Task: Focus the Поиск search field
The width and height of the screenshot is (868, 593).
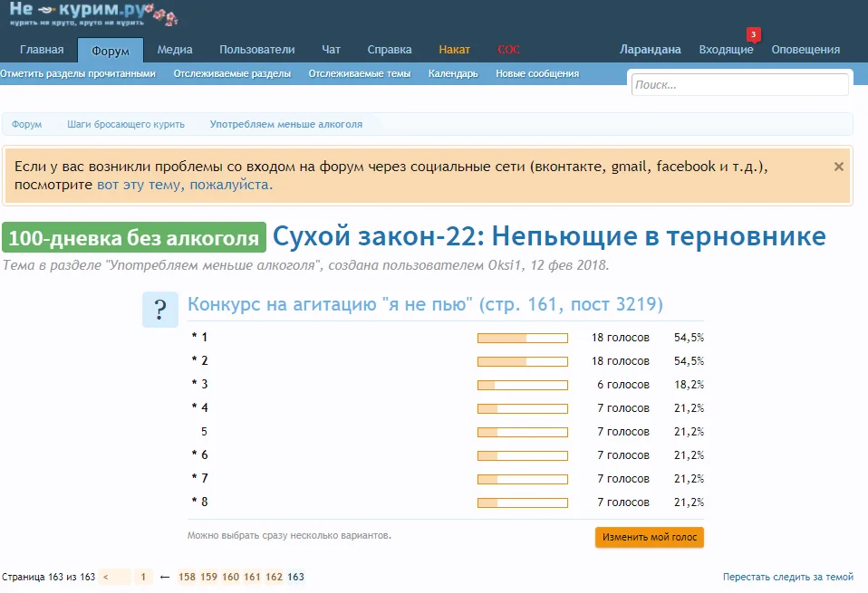Action: [739, 84]
